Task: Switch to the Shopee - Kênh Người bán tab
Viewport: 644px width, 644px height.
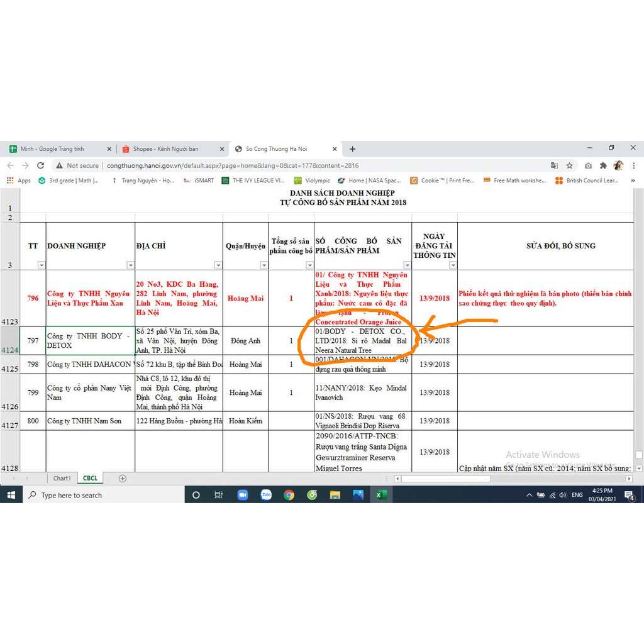Action: (x=165, y=149)
